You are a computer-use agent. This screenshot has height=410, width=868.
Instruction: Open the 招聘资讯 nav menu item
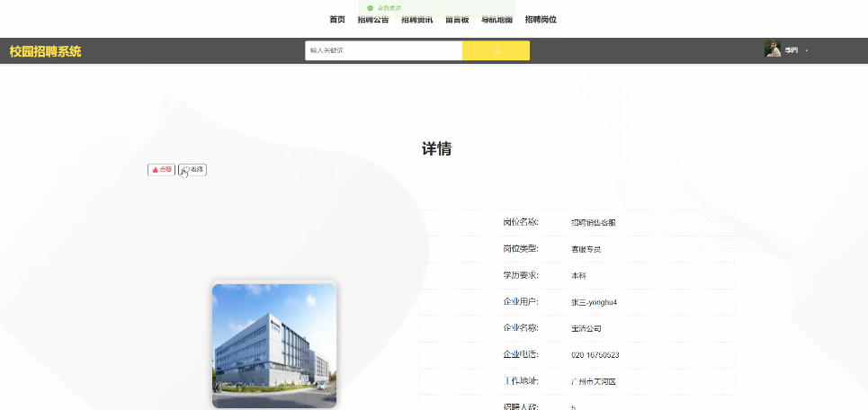coord(417,20)
